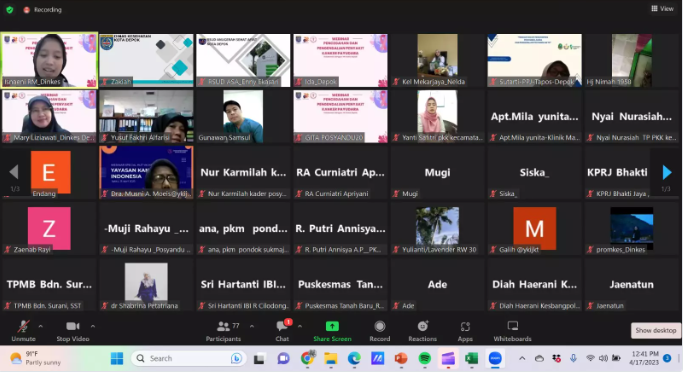The image size is (684, 372).
Task: Unmute the microphone in Zoom
Action: click(23, 331)
